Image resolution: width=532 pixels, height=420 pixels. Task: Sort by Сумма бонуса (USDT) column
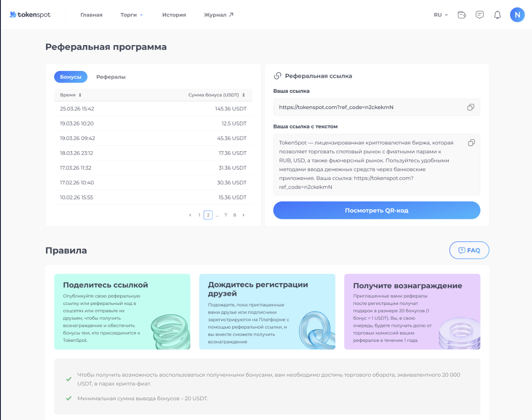coord(217,95)
